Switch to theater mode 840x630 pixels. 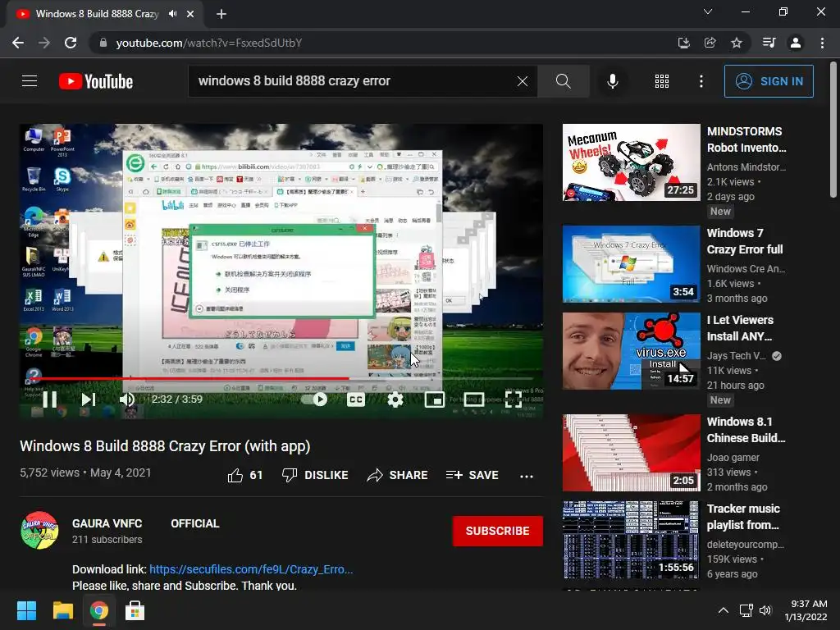click(474, 399)
